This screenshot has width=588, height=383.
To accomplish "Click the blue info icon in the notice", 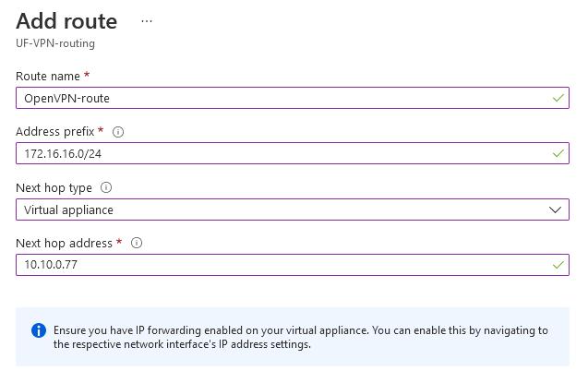I will (39, 330).
